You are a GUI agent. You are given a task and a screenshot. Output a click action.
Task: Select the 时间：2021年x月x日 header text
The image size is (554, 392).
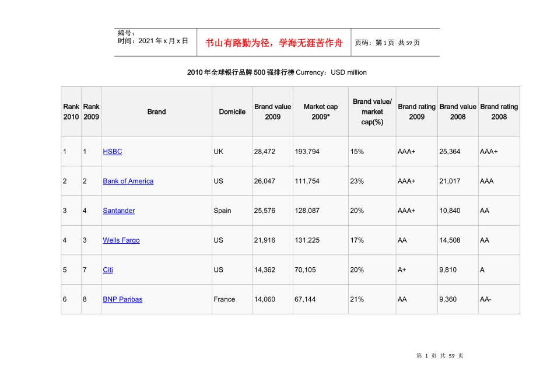(x=153, y=41)
